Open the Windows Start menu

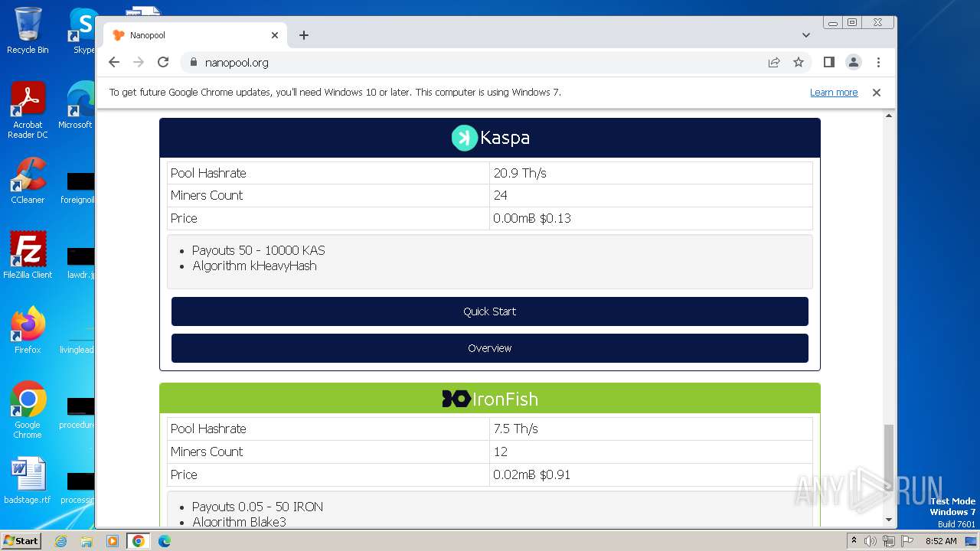tap(21, 541)
